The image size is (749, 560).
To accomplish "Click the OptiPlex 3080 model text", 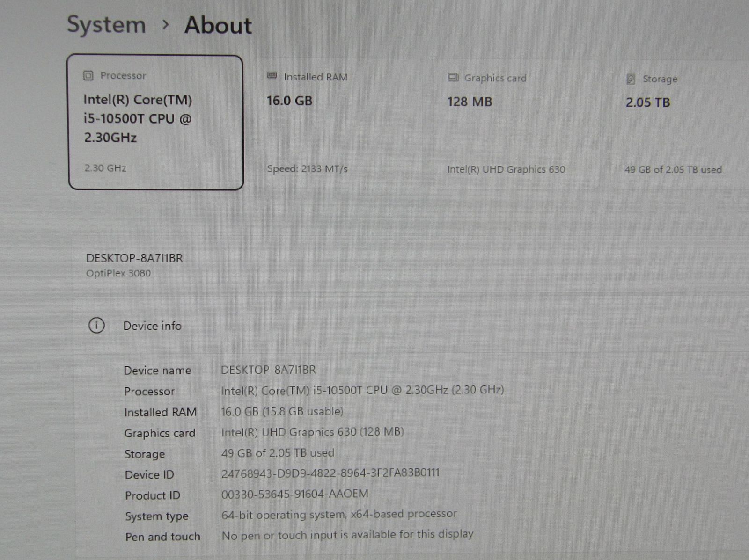I will pyautogui.click(x=118, y=273).
